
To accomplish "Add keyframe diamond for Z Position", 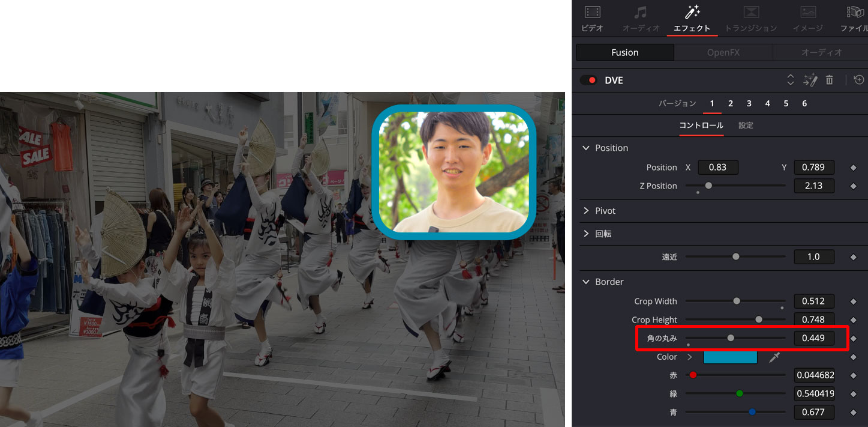I will (853, 186).
